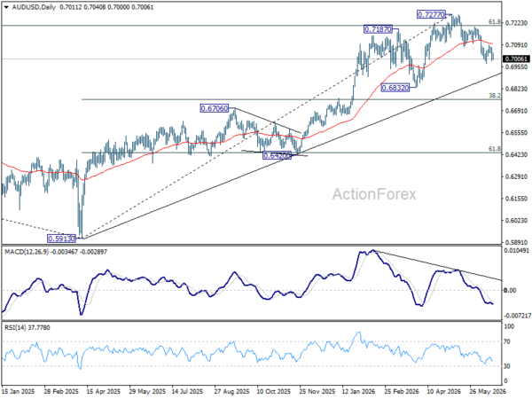Select the 0.67060 price label
532x399 pixels.
coord(215,108)
